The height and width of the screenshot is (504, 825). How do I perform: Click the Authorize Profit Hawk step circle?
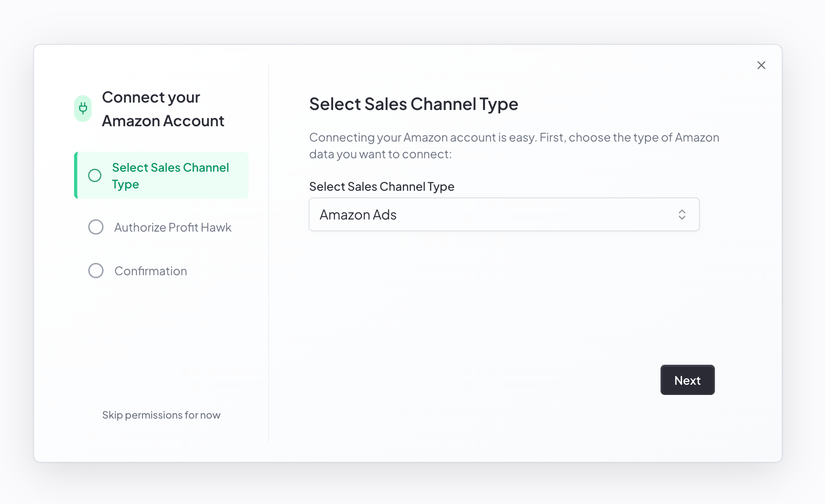(x=96, y=227)
